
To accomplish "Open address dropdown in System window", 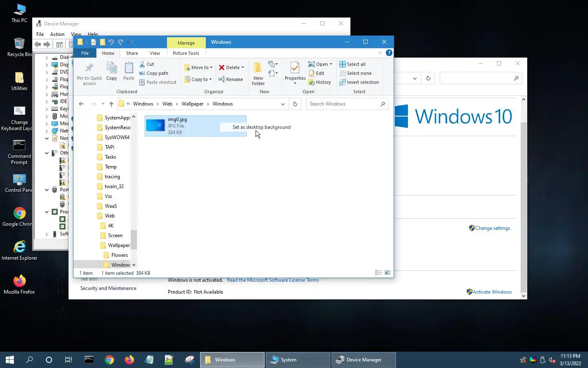I will (x=415, y=78).
